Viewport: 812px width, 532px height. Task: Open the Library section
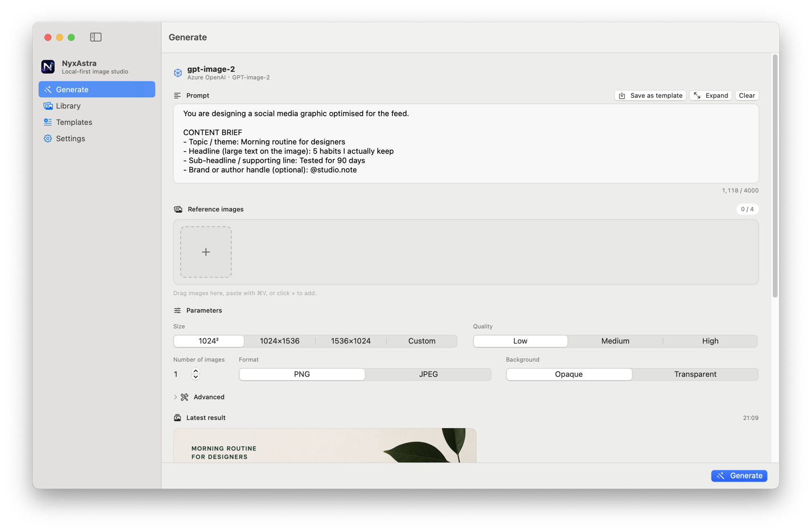click(x=97, y=106)
